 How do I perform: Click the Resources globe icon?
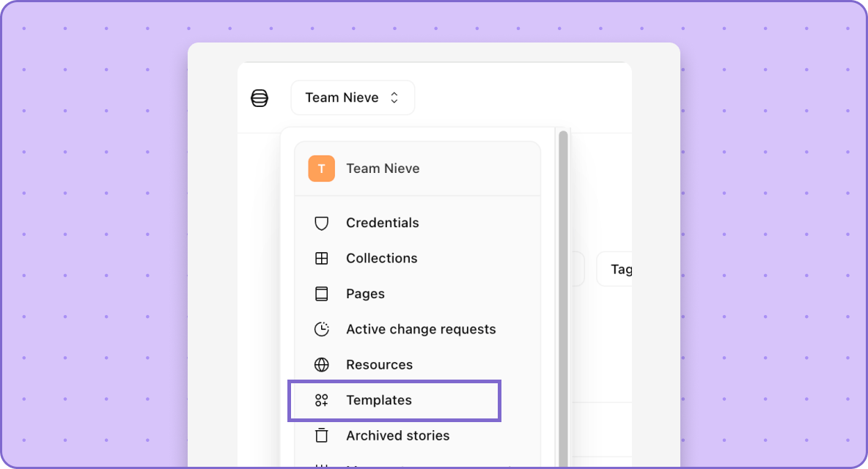321,365
